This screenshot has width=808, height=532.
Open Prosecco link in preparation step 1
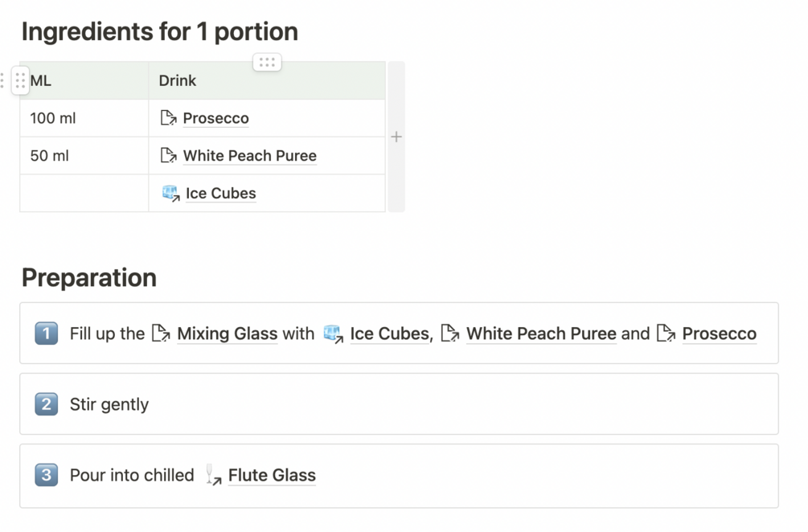[720, 334]
